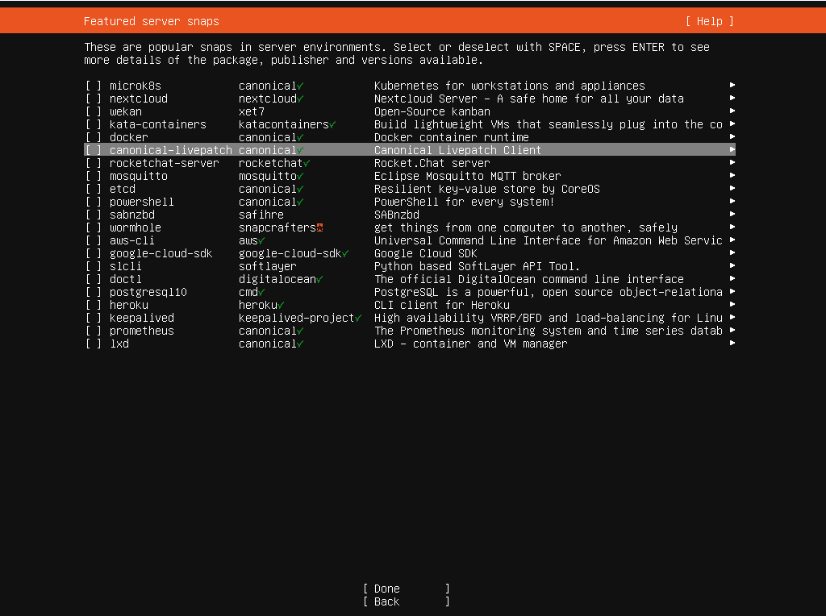Click the 'PowerShell for every system!' description

[x=464, y=202]
